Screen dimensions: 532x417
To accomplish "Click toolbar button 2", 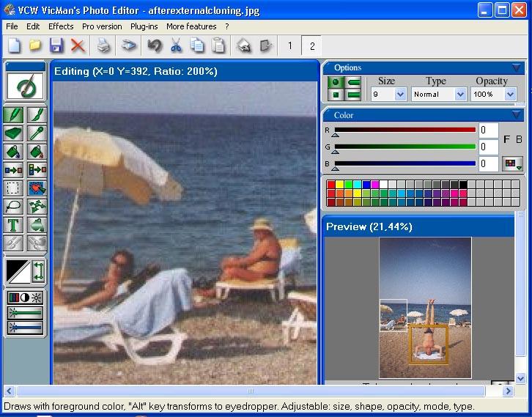I will click(x=312, y=46).
